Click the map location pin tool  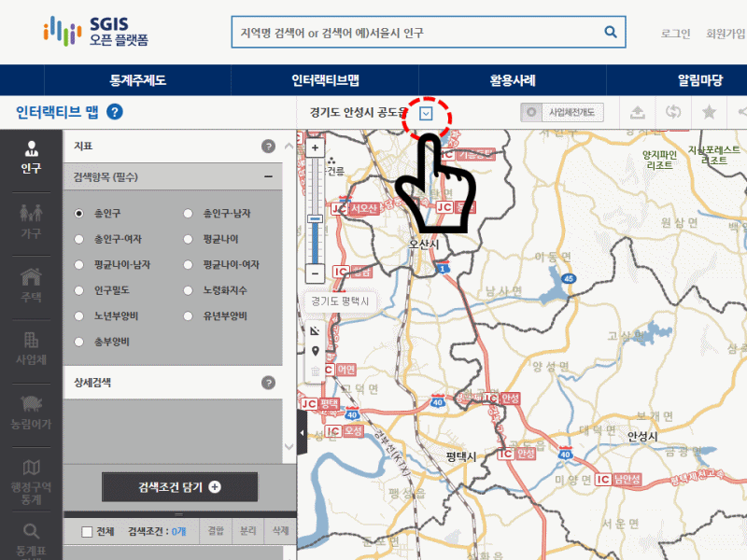(315, 351)
